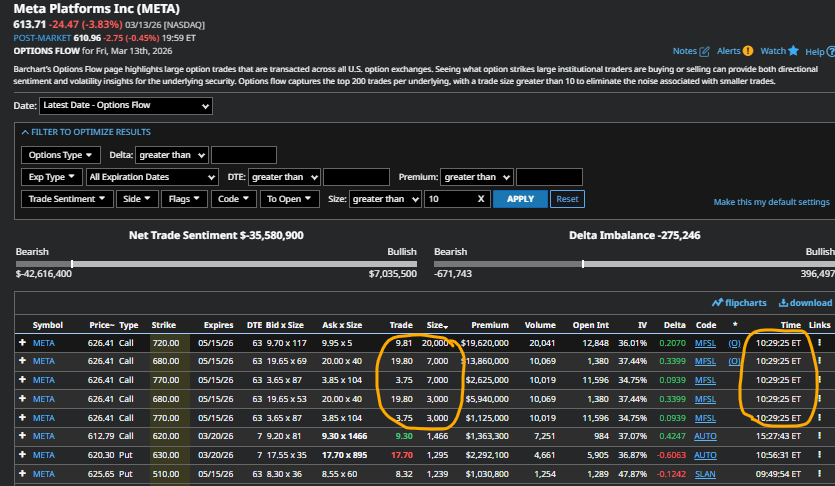This screenshot has height=486, width=835.
Task: Add META to Watch list star
Action: (793, 51)
